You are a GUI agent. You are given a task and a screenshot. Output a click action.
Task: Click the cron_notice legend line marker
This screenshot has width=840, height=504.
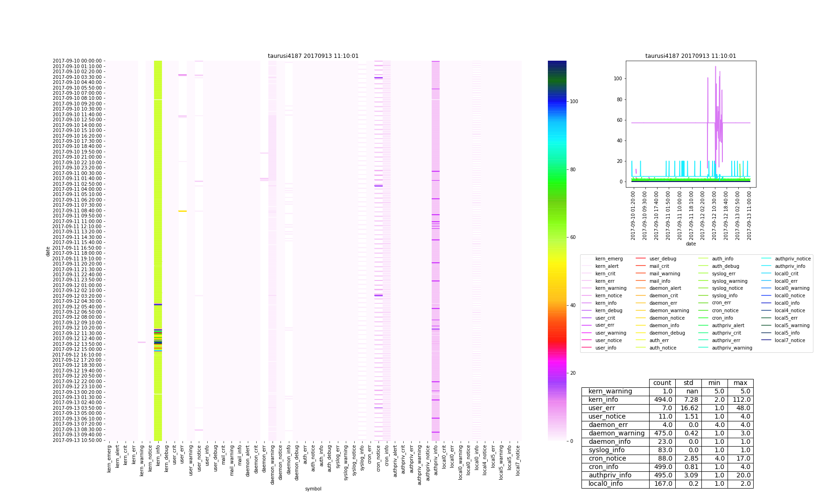(704, 311)
